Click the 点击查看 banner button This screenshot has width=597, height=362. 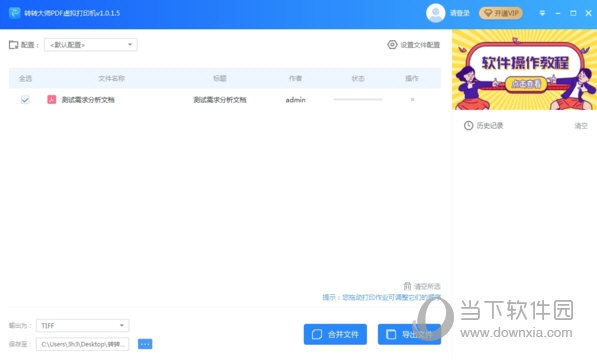[526, 84]
